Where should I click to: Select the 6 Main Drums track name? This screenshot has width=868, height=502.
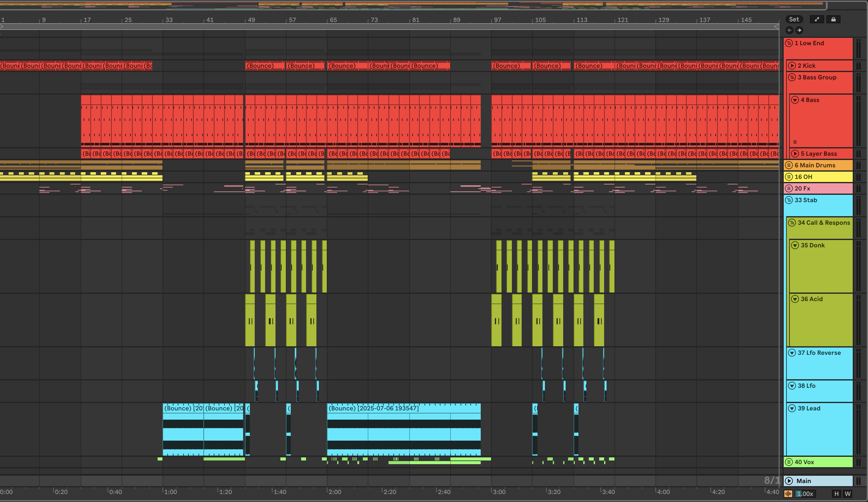(815, 165)
